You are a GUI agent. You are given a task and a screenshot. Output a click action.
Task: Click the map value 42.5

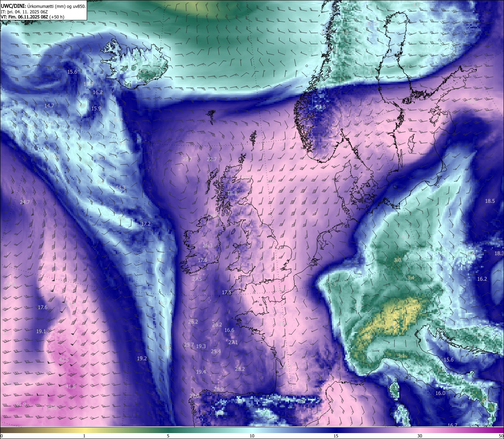point(64,359)
